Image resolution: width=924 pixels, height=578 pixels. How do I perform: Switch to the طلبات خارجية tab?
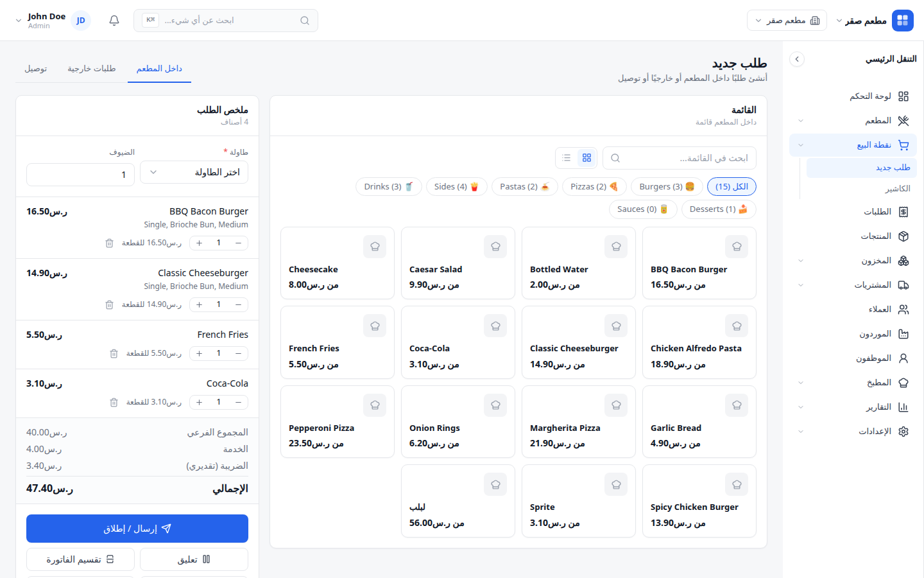tap(92, 69)
